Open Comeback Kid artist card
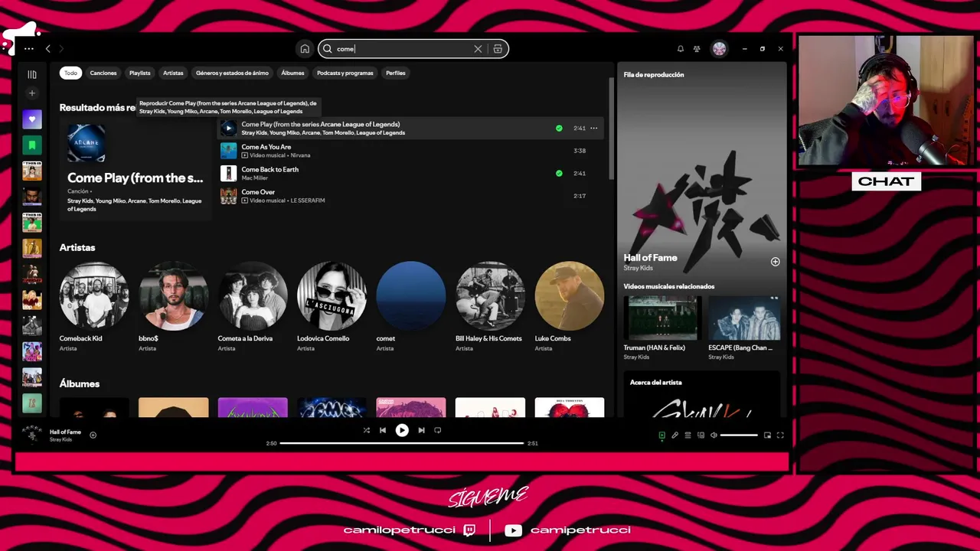The height and width of the screenshot is (551, 980). point(94,307)
